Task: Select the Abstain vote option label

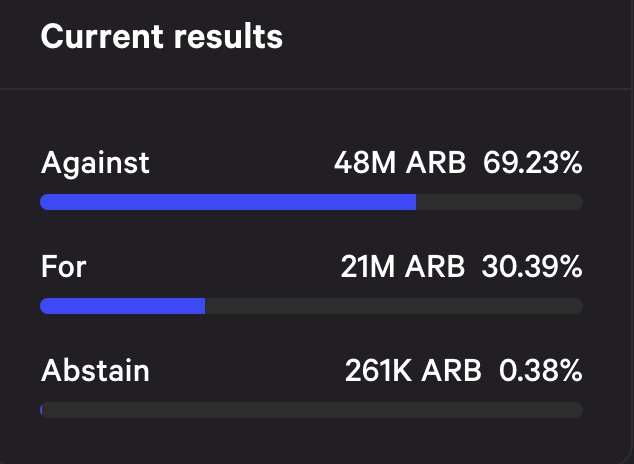Action: point(95,371)
